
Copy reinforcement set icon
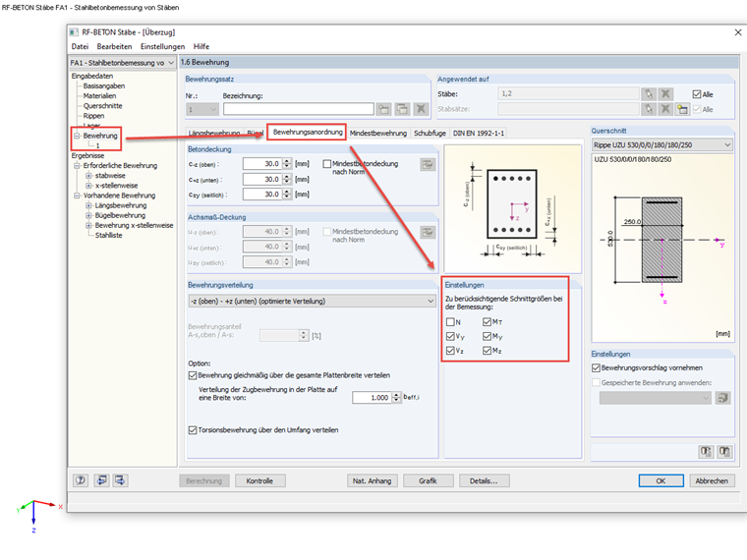pyautogui.click(x=402, y=109)
